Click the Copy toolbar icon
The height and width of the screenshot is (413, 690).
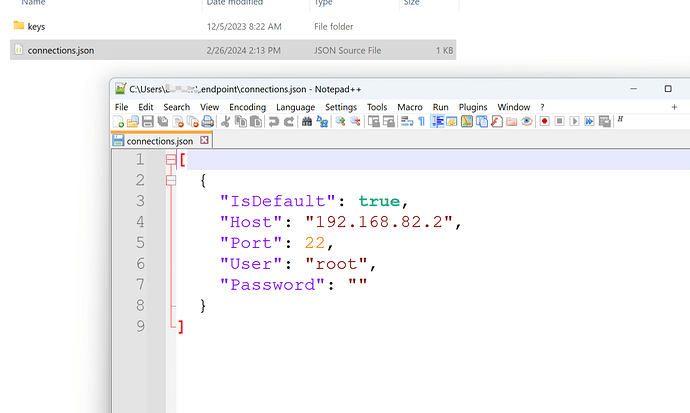click(x=241, y=121)
